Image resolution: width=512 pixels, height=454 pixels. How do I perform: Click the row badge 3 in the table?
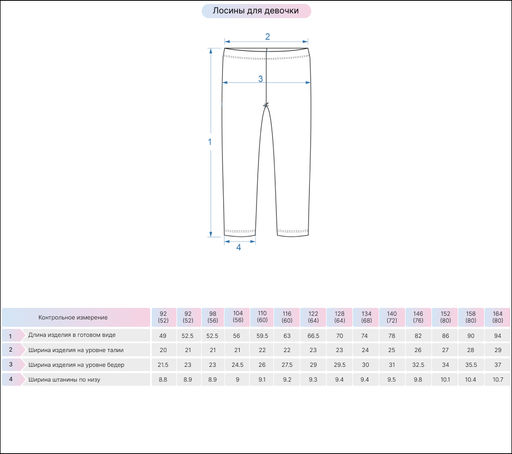coord(13,365)
